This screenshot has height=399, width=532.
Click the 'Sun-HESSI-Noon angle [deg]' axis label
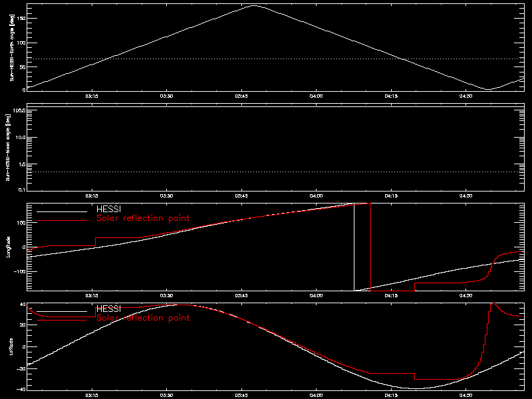coord(8,147)
